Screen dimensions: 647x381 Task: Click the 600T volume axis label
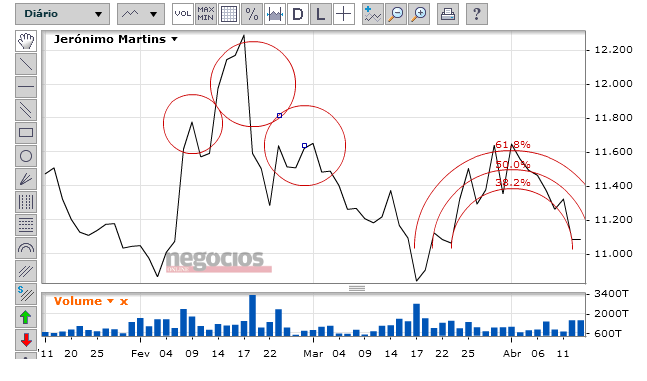pos(608,334)
